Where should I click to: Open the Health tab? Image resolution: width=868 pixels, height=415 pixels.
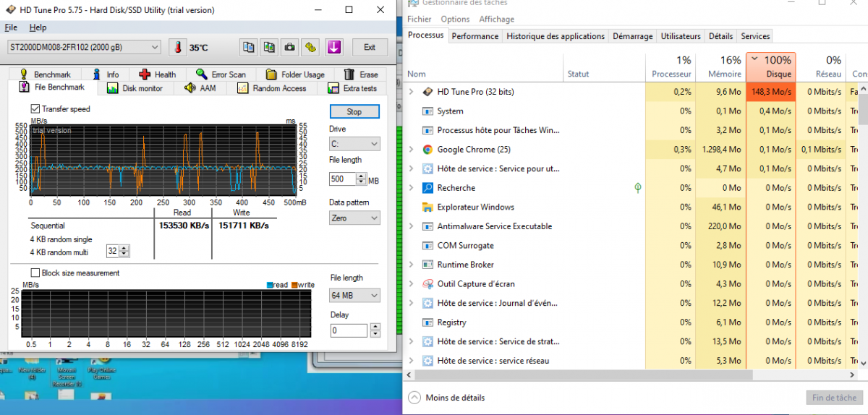(157, 74)
